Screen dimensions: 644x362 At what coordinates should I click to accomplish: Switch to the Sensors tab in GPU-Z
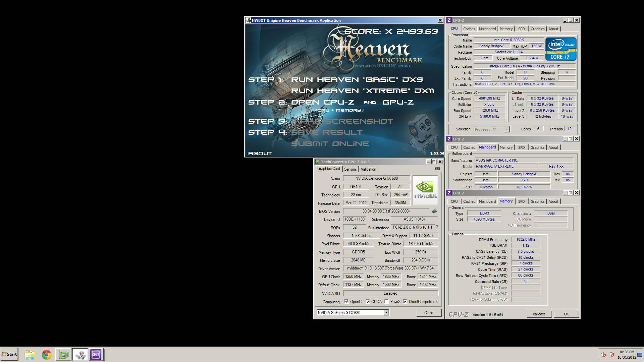[x=350, y=169]
